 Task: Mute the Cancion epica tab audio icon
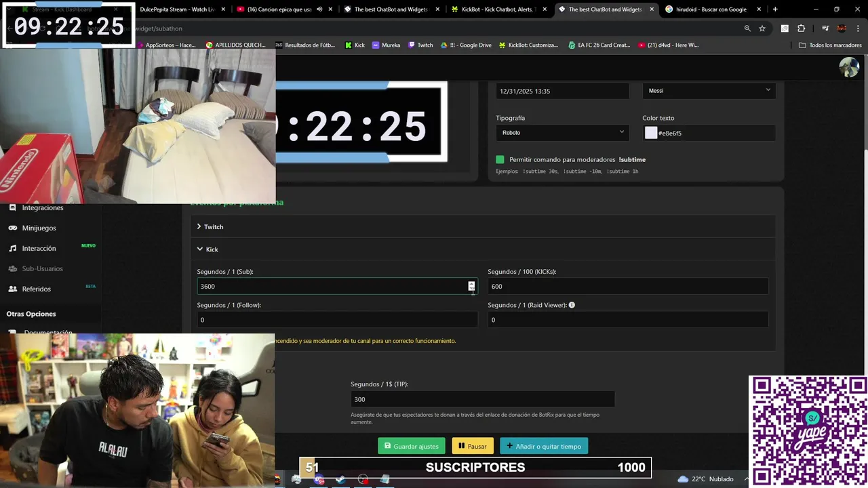coord(319,9)
